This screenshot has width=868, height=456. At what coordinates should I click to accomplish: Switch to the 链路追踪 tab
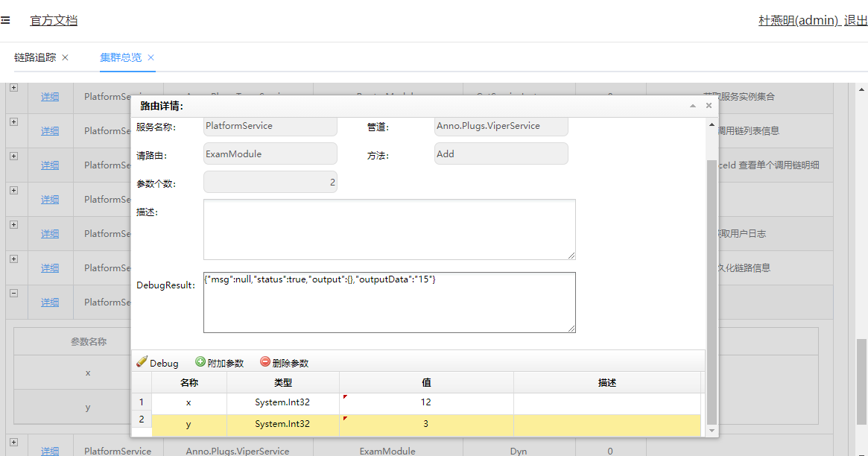coord(36,57)
